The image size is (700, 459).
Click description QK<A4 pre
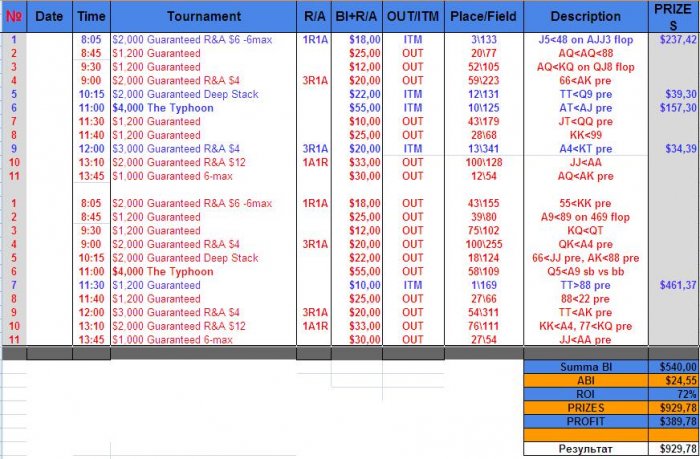(586, 244)
